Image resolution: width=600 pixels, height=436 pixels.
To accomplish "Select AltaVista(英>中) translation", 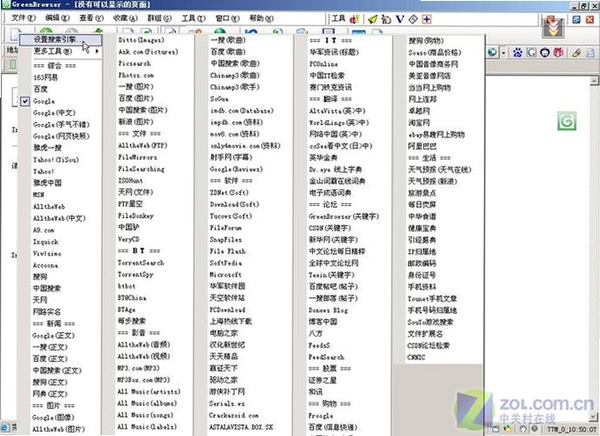I will pyautogui.click(x=337, y=111).
